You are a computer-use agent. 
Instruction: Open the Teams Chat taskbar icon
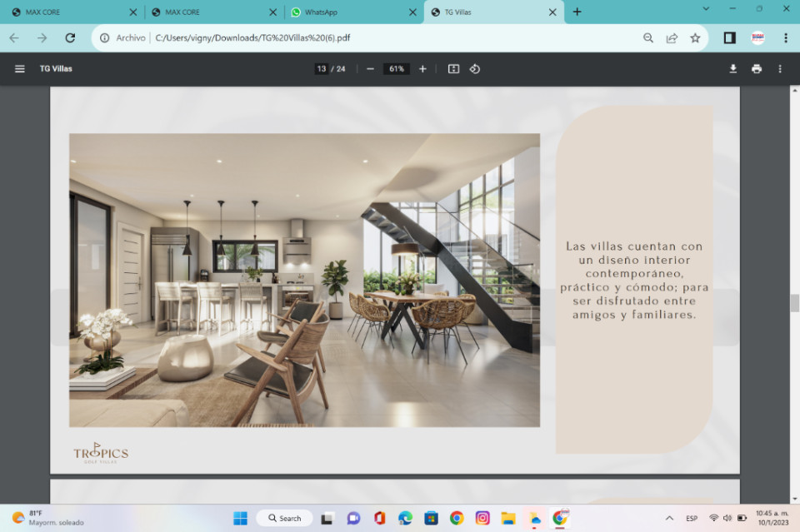pyautogui.click(x=353, y=518)
